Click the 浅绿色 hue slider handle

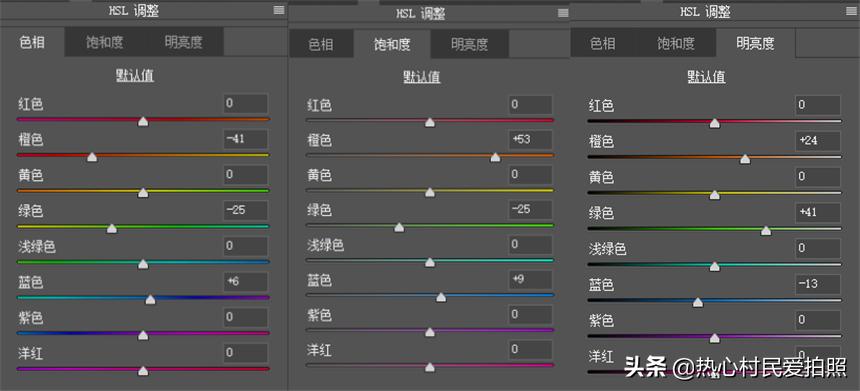143,264
